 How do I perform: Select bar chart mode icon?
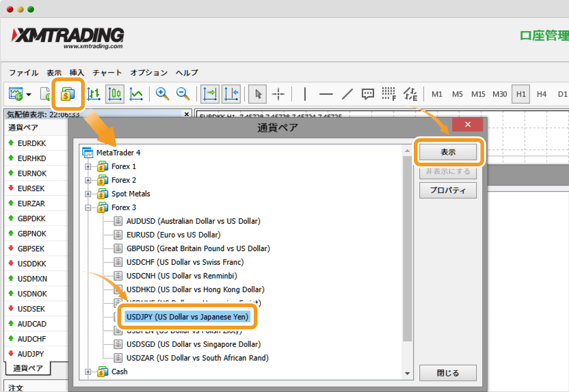point(94,94)
